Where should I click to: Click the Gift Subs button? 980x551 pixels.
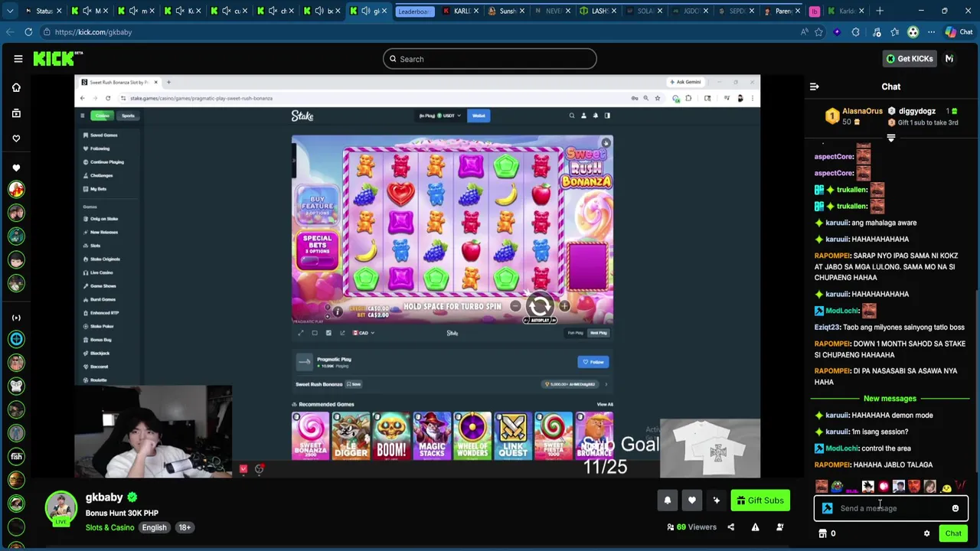[760, 500]
